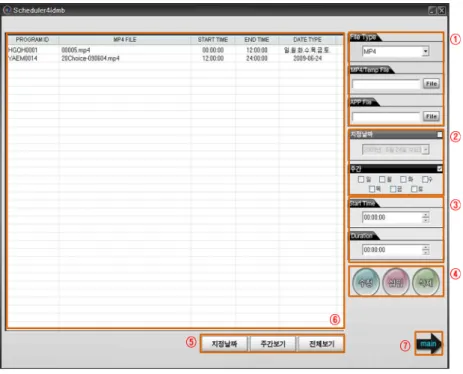Sort by the DATE TYPE column header
The height and width of the screenshot is (374, 463).
point(307,40)
